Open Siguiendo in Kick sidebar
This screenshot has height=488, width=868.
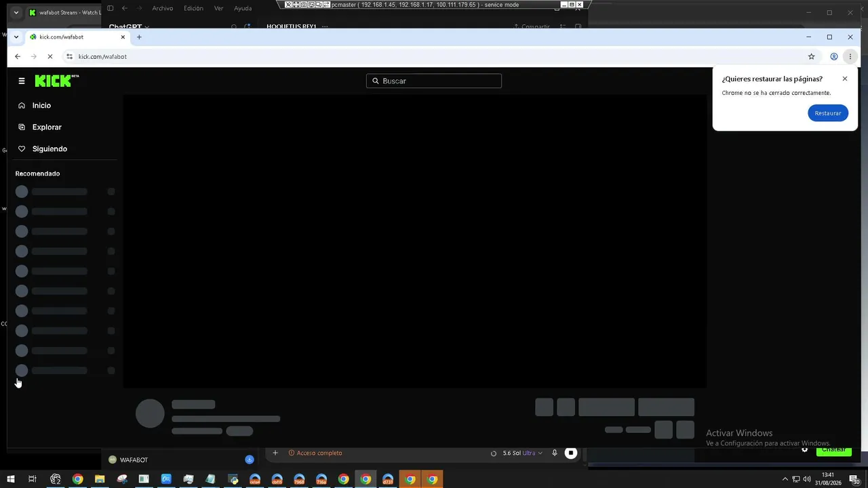tap(50, 149)
